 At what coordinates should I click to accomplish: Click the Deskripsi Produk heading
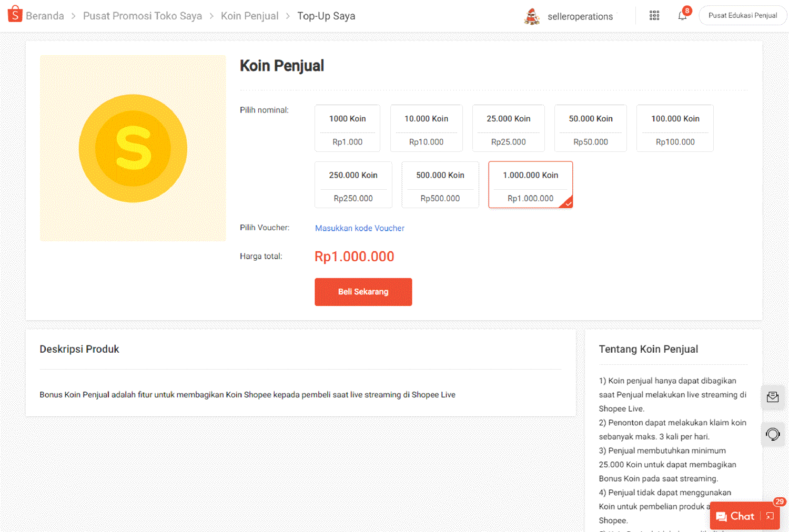(79, 349)
